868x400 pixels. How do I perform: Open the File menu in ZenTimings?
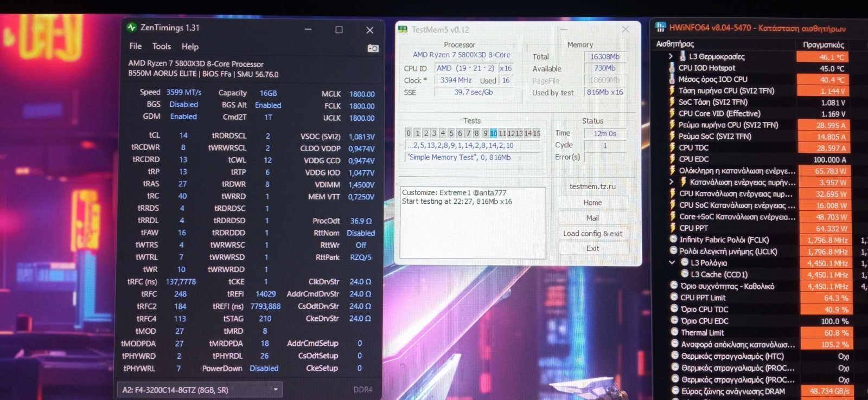(x=136, y=46)
